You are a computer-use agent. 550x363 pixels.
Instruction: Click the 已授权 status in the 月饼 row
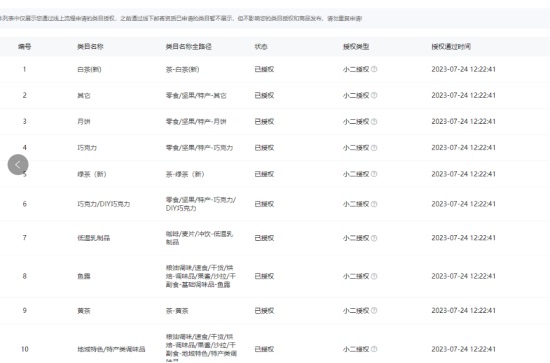pyautogui.click(x=264, y=122)
